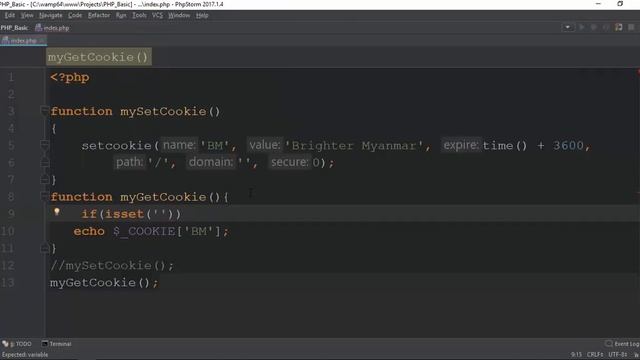Viewport: 640px width, 360px height.
Task: Open the Window menu
Action: point(179,15)
